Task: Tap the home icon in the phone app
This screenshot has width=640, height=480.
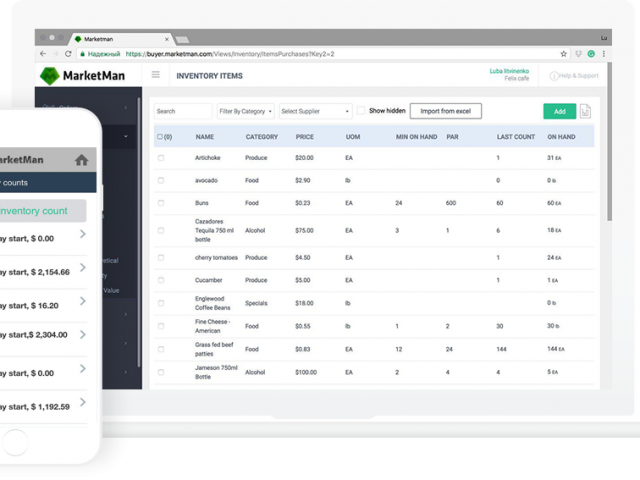Action: [x=82, y=160]
